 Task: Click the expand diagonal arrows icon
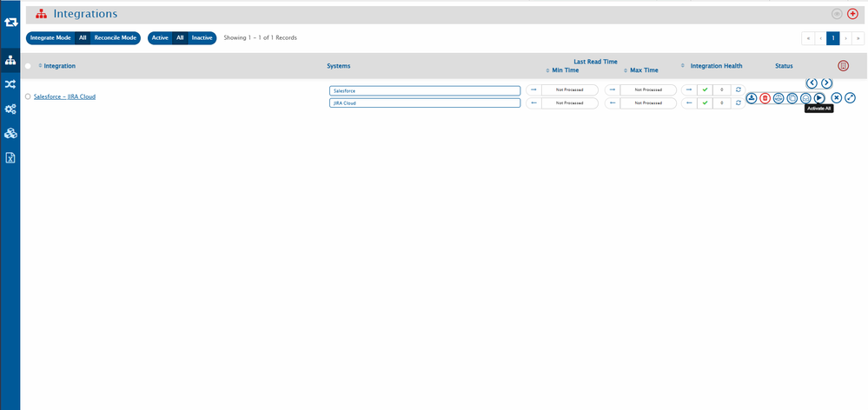point(851,98)
